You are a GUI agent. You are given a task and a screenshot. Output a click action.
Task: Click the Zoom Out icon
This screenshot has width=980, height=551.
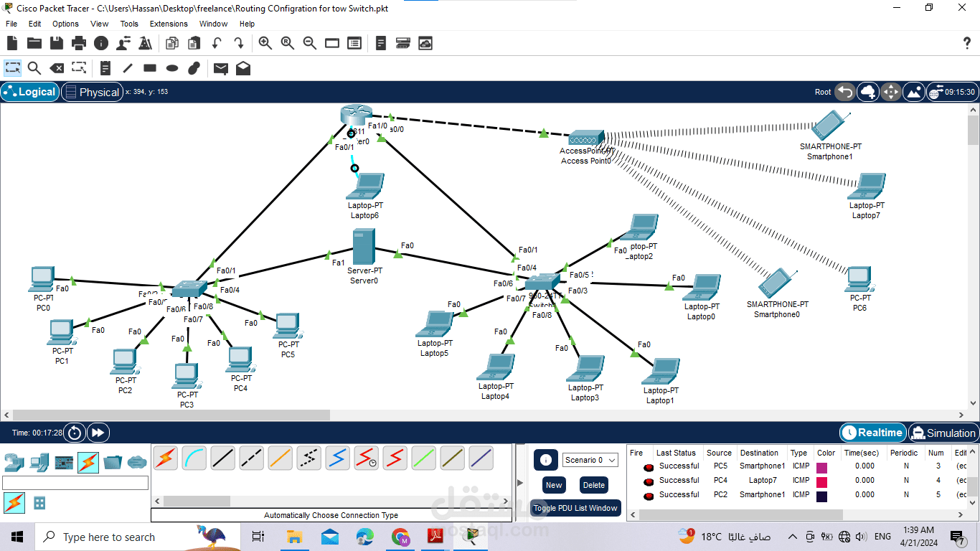310,43
